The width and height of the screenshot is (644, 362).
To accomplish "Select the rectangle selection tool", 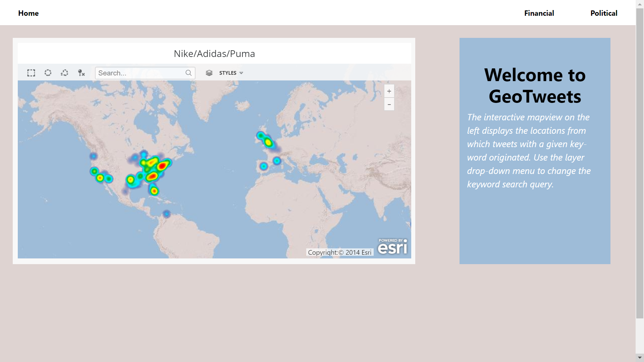I will (x=31, y=73).
